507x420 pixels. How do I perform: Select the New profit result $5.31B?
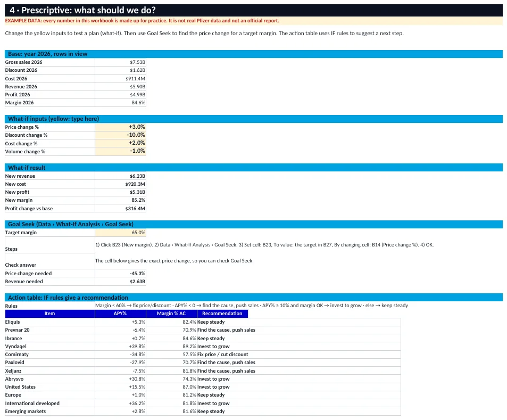point(120,192)
